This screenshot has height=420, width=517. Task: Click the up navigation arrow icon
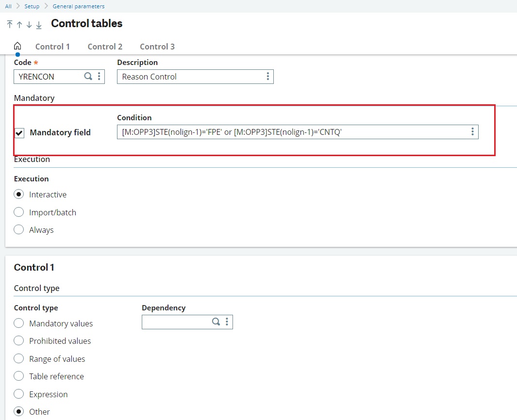(18, 24)
